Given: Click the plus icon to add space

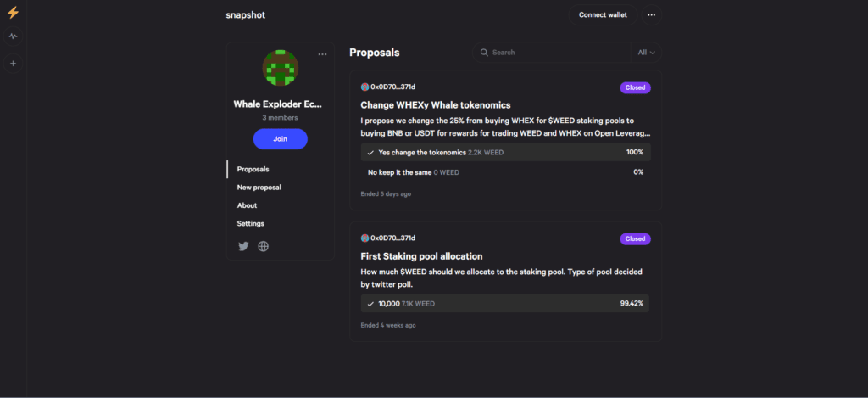Looking at the screenshot, I should [x=14, y=63].
